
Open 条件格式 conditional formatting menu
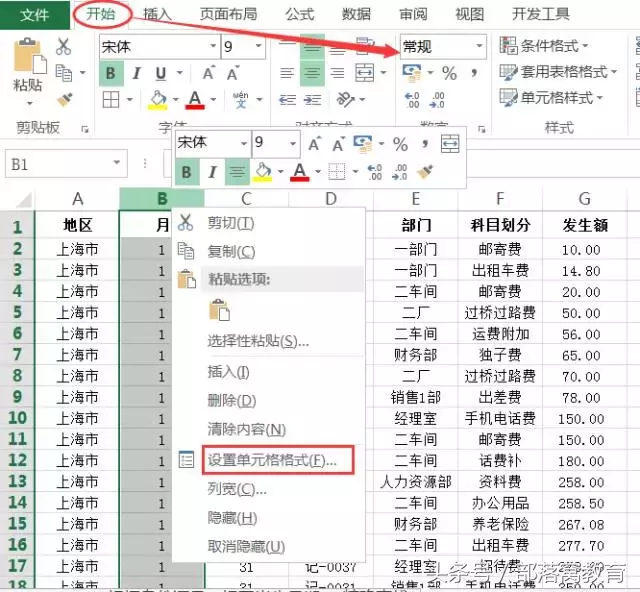pyautogui.click(x=544, y=45)
